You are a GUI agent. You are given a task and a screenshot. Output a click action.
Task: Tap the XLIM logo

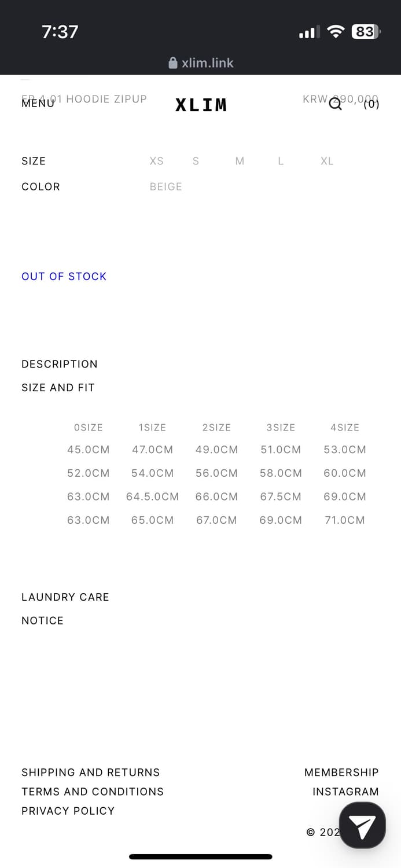point(201,105)
